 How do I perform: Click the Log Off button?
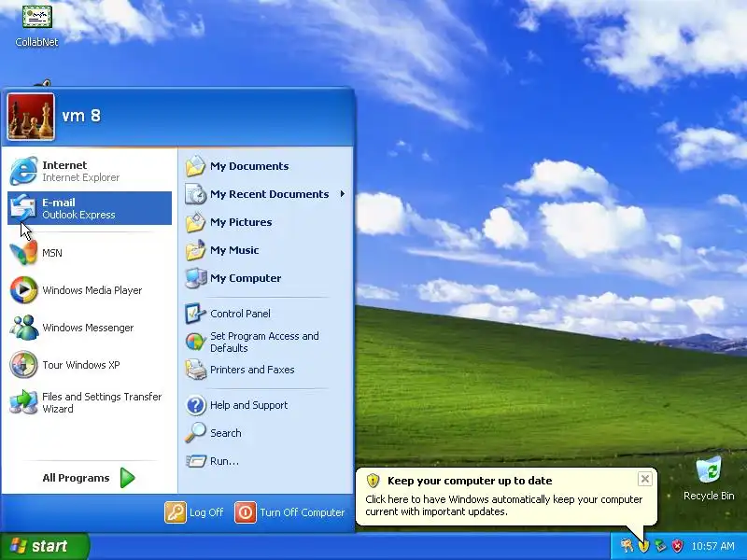[x=194, y=512]
